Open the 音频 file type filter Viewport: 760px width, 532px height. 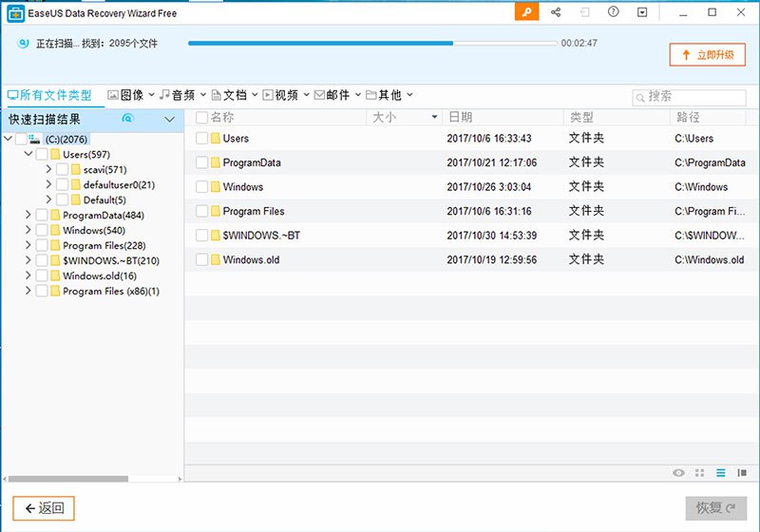tap(182, 95)
